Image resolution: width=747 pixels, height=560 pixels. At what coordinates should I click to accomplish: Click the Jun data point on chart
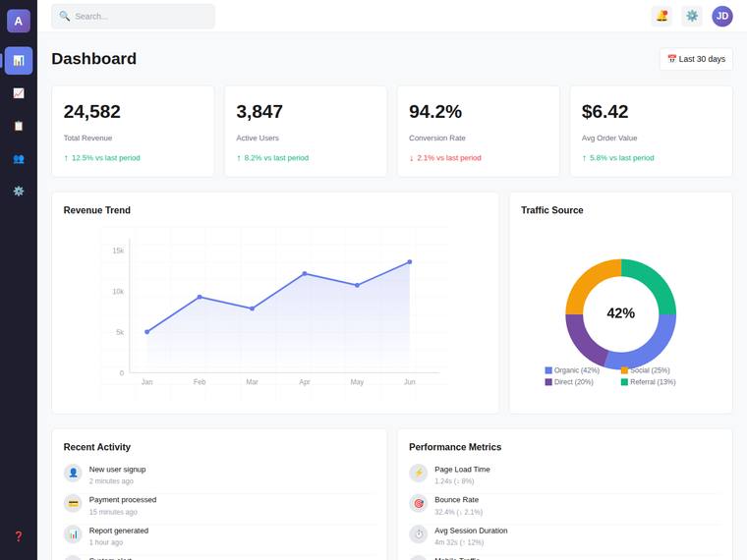click(x=409, y=262)
